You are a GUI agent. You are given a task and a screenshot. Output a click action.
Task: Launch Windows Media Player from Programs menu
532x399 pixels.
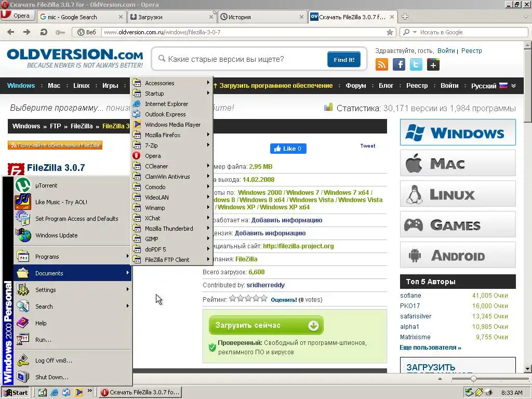pos(171,125)
